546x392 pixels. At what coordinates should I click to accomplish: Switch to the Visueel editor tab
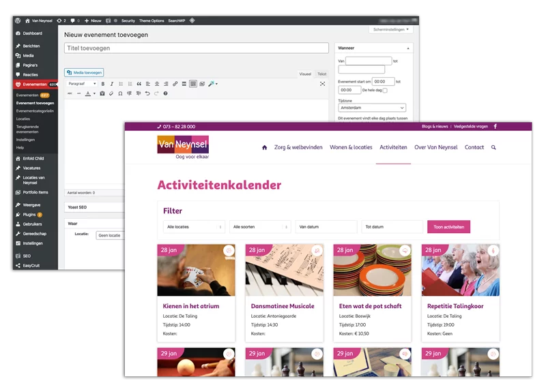click(305, 74)
